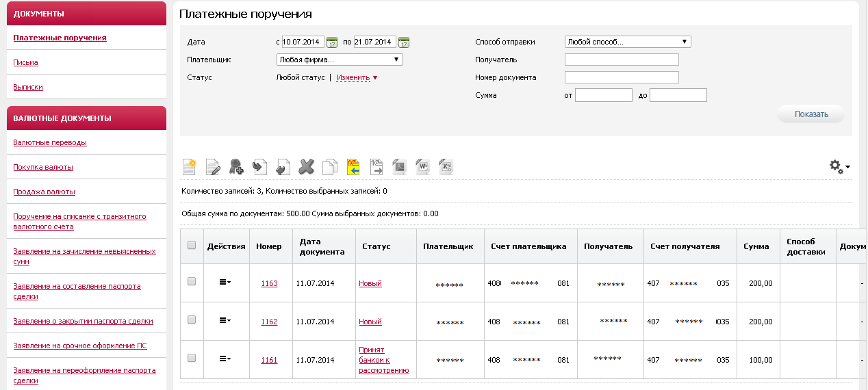The image size is (868, 390).
Task: Click the Показать button
Action: pos(811,114)
